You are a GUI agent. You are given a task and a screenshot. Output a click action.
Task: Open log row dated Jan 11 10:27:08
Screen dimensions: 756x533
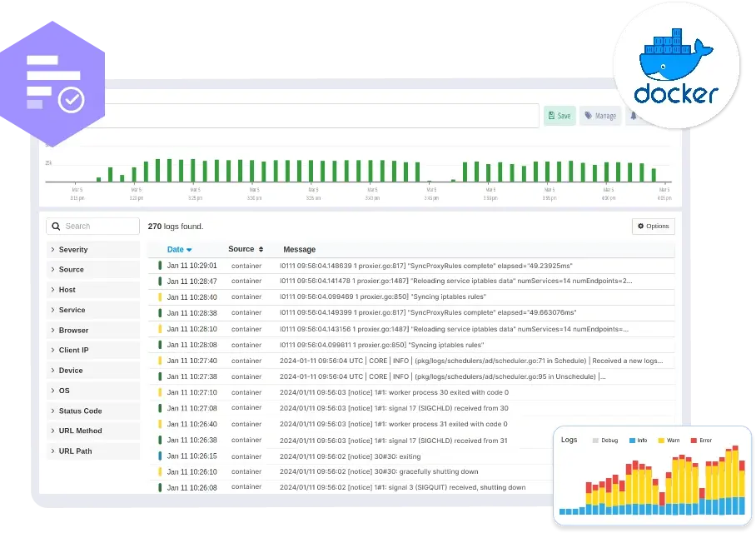click(411, 409)
